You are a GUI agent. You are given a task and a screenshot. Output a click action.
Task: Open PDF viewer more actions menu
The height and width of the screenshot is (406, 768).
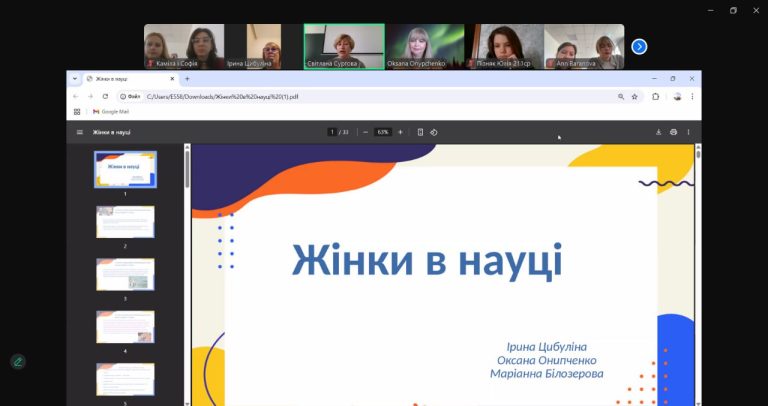tap(688, 132)
